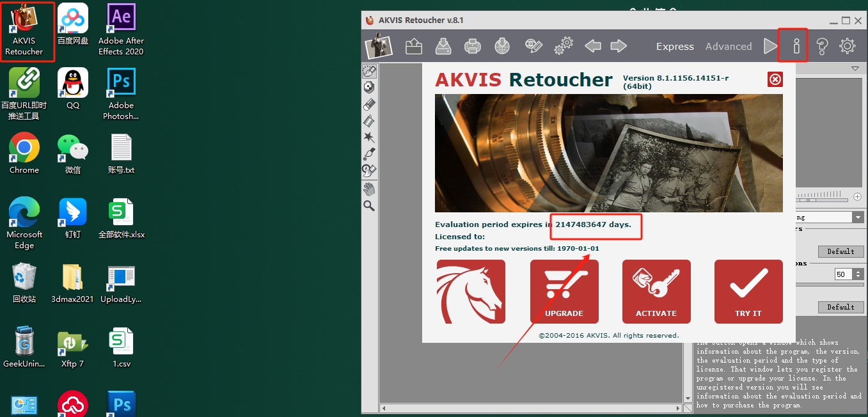This screenshot has width=868, height=417.
Task: Open help with the question mark icon
Action: click(x=823, y=46)
